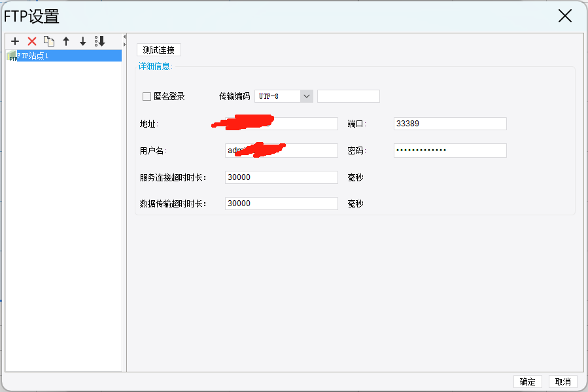588x392 pixels.
Task: Focus the 地址 address input field
Action: [x=281, y=124]
